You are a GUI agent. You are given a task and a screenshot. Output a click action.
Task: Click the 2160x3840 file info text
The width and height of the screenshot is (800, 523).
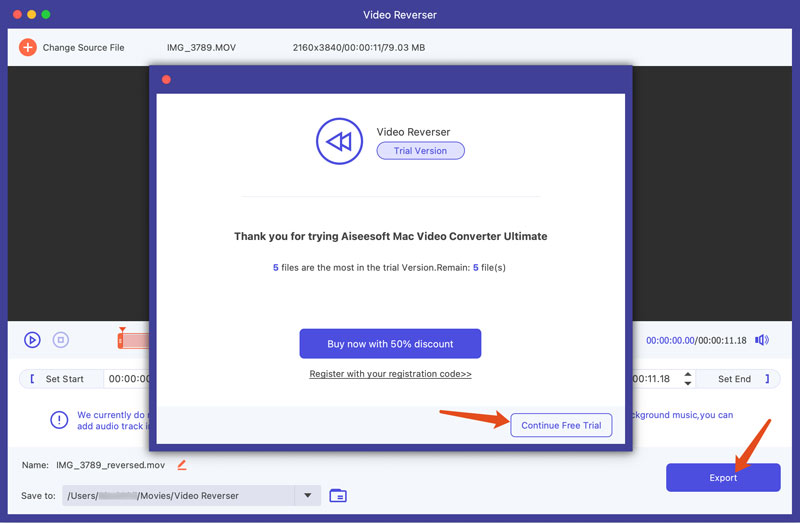pyautogui.click(x=359, y=47)
